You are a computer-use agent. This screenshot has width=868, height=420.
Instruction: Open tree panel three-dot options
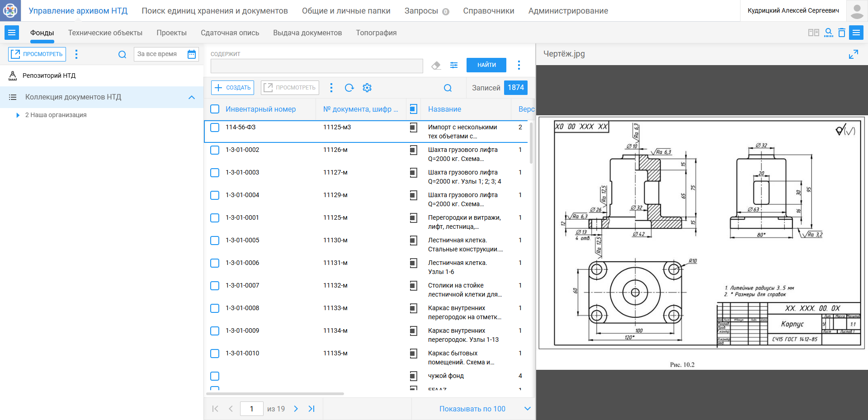76,54
